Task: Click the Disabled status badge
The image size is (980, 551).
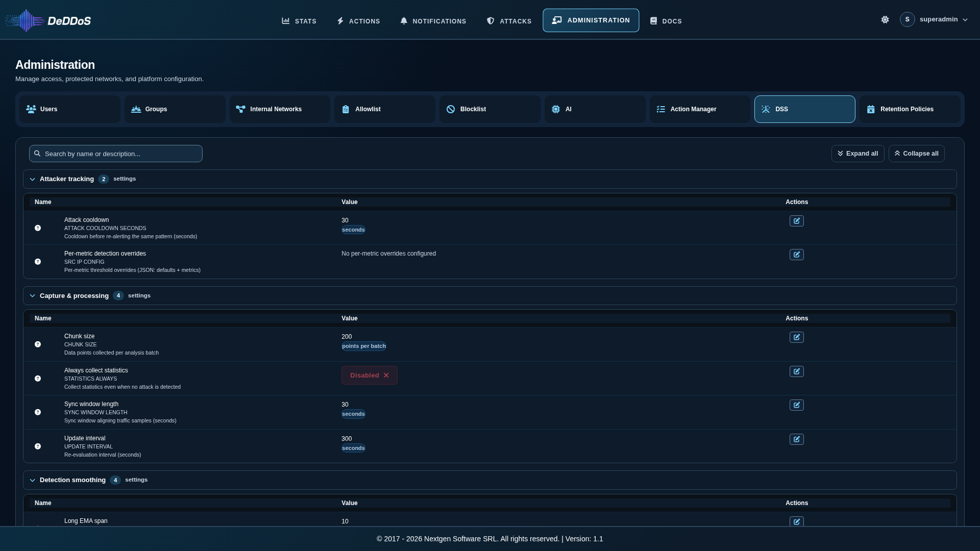Action: [x=370, y=375]
